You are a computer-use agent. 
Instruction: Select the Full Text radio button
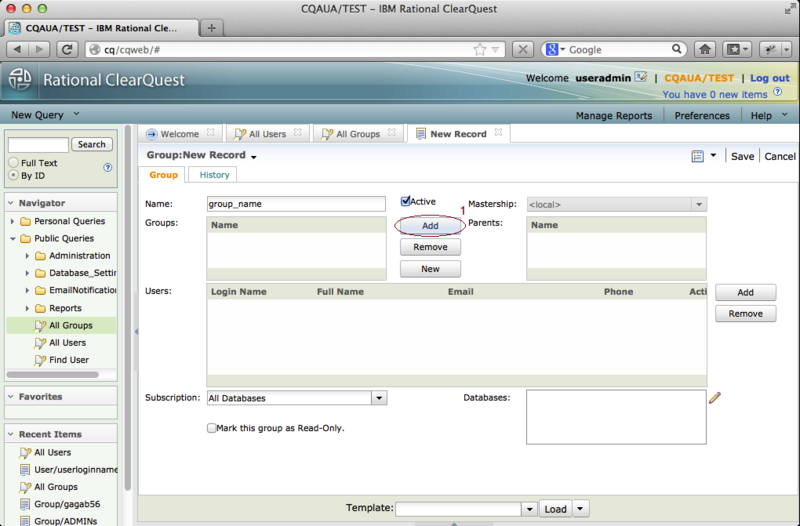point(14,162)
